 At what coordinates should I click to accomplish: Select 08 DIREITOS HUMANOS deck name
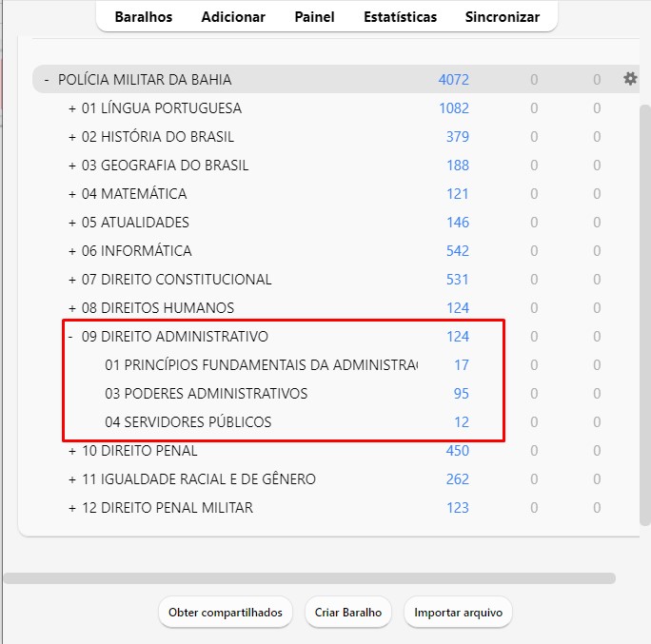point(158,308)
